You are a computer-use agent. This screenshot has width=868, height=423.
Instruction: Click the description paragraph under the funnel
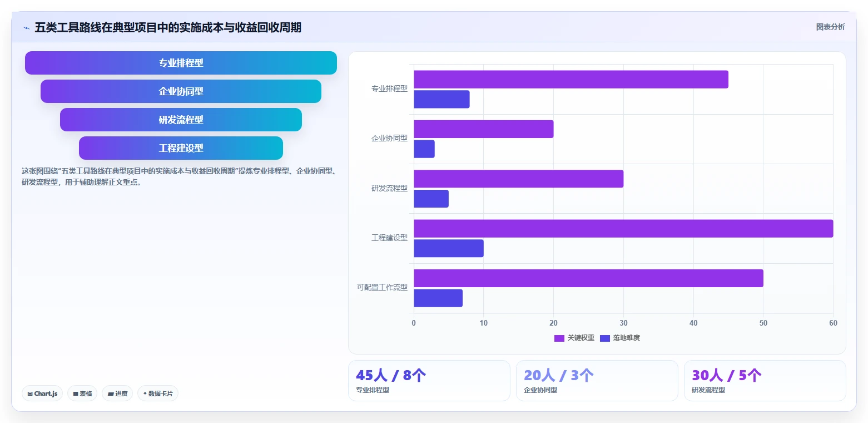coord(178,176)
